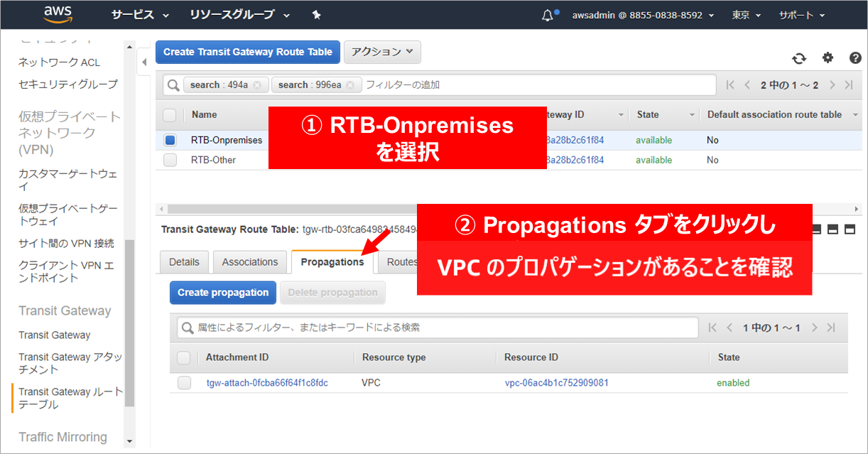This screenshot has height=454, width=868.
Task: Open the vpc-06ac4b1c752909081 resource link
Action: point(556,383)
